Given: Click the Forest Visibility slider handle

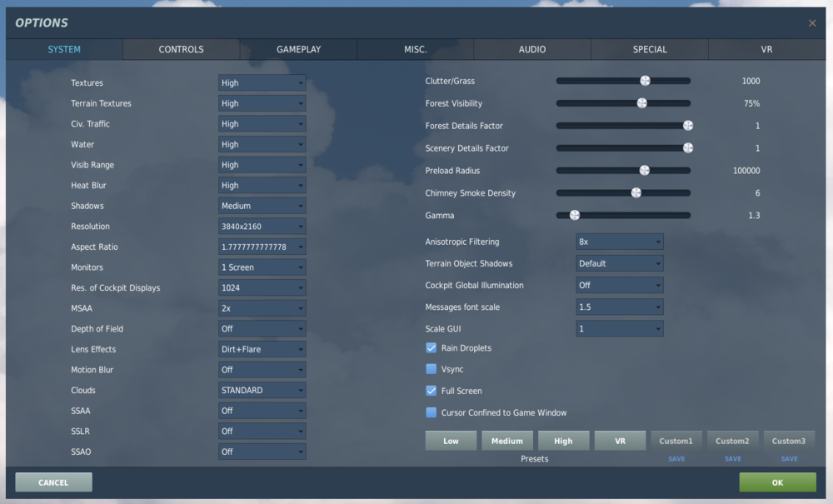Looking at the screenshot, I should [641, 103].
